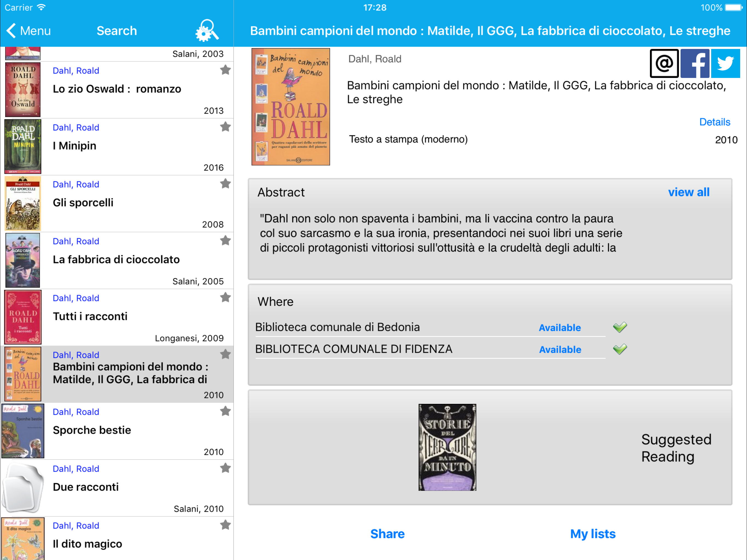Toggle favorite star for I Minipin
Screen dimensions: 747x560
click(225, 127)
